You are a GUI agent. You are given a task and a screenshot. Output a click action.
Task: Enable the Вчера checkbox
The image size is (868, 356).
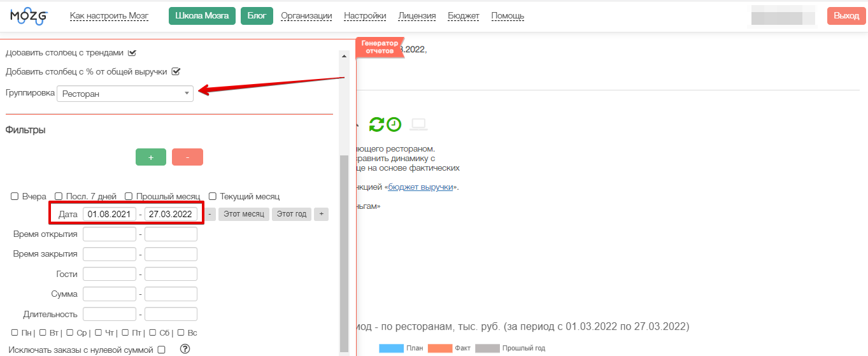pos(15,197)
